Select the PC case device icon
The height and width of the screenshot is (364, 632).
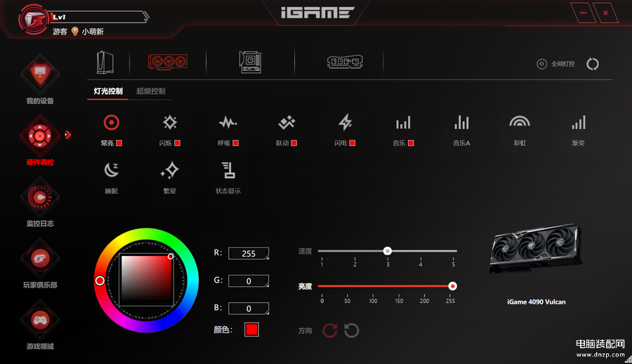click(x=105, y=62)
